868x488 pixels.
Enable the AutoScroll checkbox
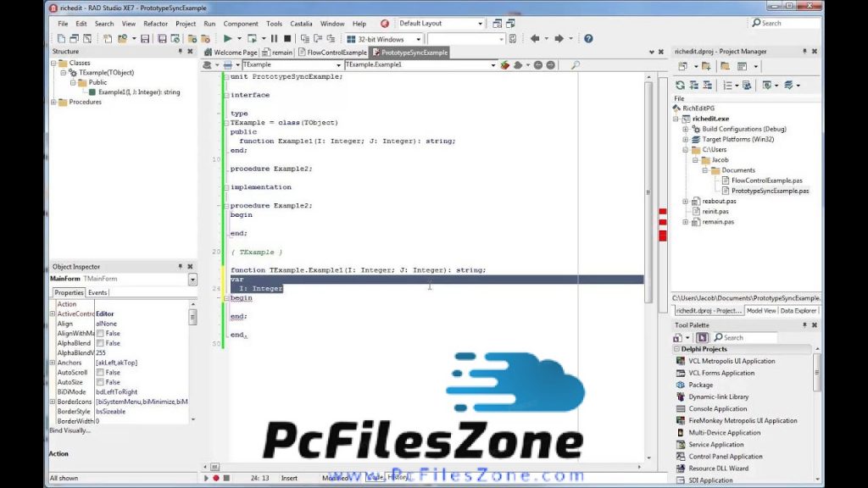100,373
